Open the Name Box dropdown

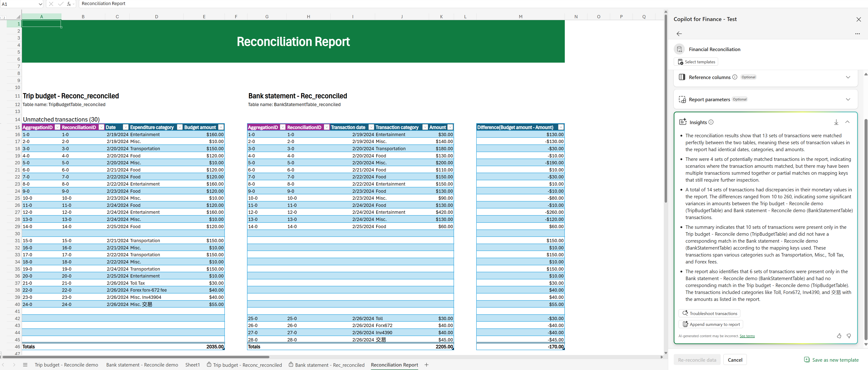(x=40, y=4)
